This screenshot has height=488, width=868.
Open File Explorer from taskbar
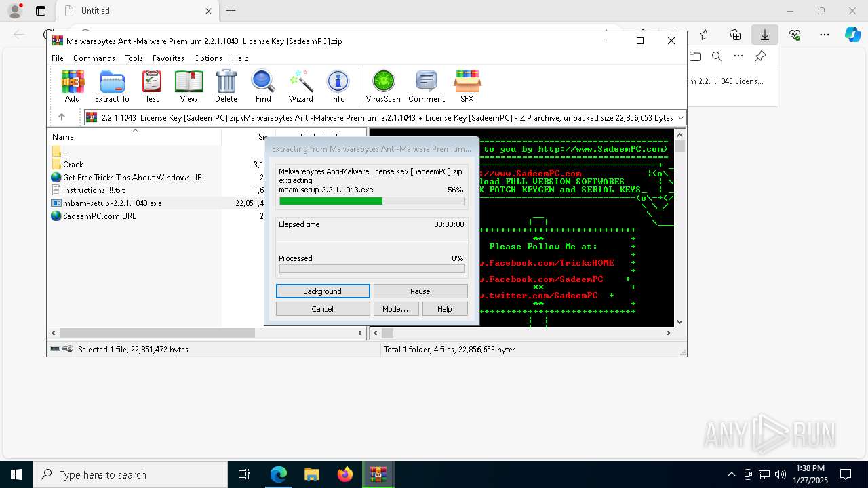[x=311, y=474]
